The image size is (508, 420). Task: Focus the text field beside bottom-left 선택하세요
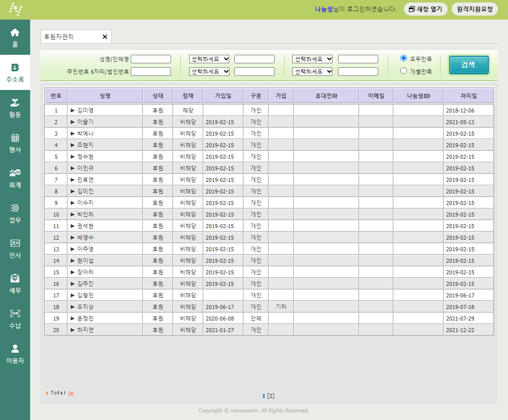pyautogui.click(x=255, y=71)
